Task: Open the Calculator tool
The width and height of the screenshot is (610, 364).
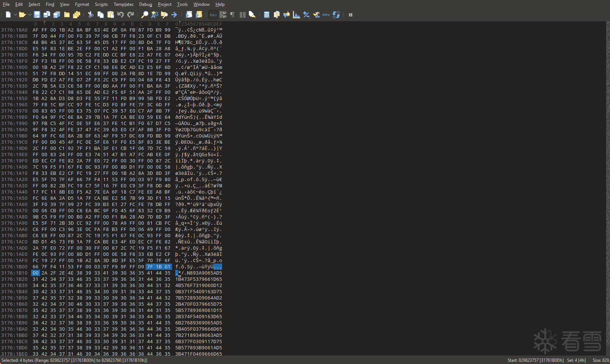Action: point(267,15)
